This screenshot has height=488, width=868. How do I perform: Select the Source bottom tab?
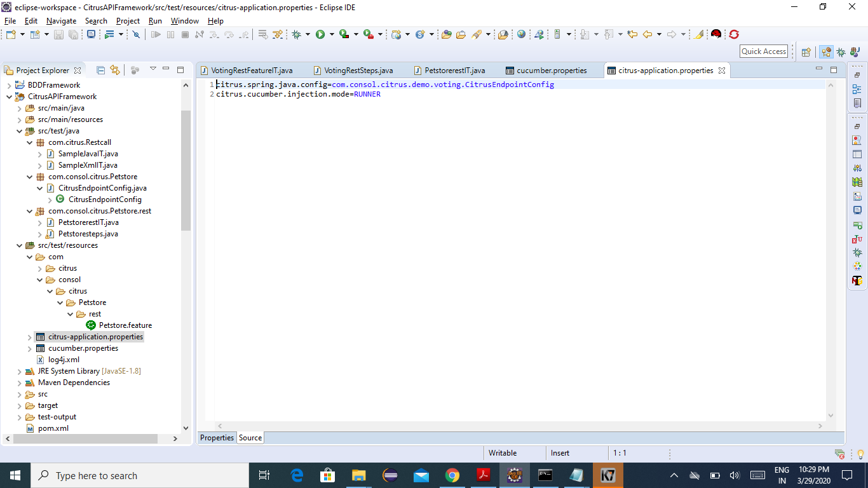(x=250, y=438)
